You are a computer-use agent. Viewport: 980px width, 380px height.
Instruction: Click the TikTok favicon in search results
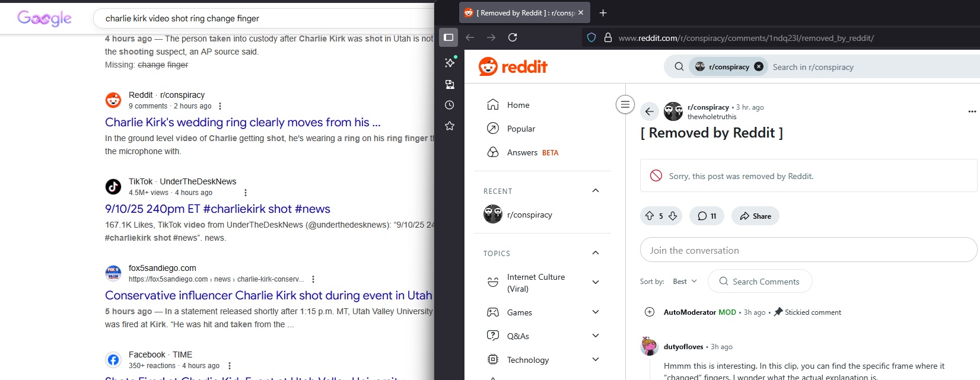(x=113, y=187)
